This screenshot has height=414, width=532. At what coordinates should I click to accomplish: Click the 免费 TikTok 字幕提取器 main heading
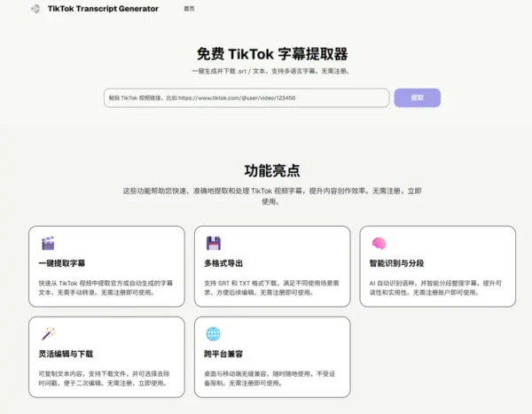272,54
